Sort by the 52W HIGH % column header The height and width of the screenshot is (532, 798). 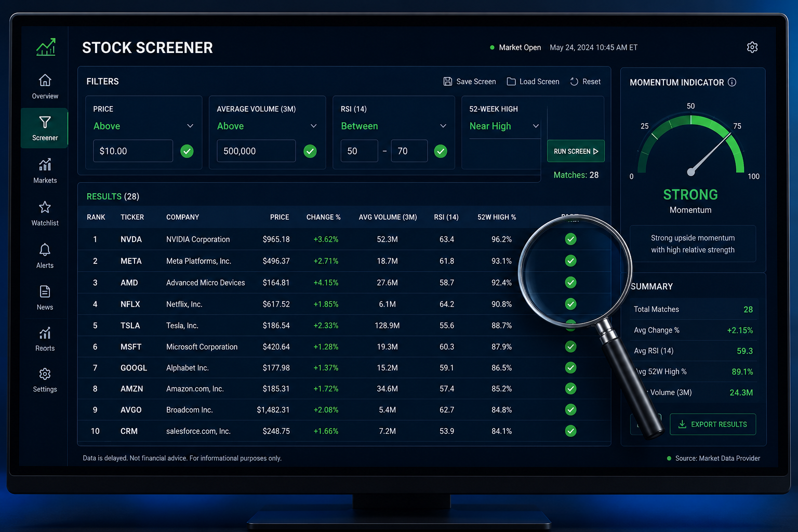(497, 217)
